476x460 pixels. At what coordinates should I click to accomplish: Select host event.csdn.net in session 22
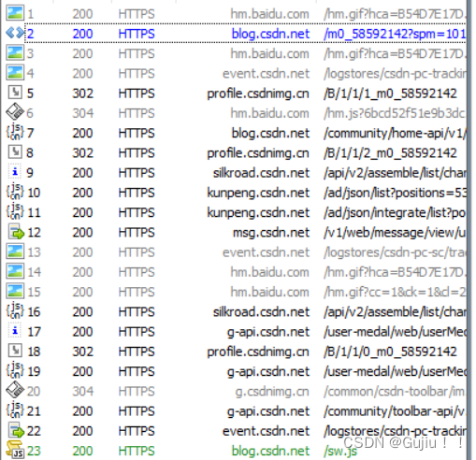(266, 431)
